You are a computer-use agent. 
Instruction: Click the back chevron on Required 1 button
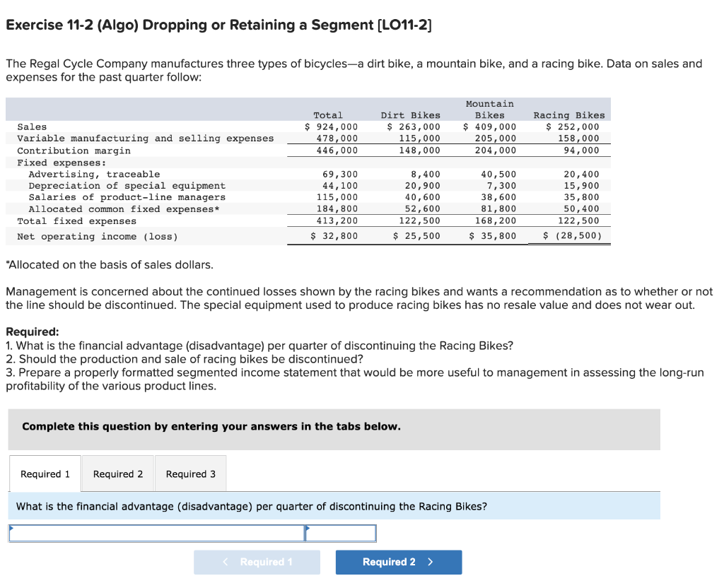point(225,562)
